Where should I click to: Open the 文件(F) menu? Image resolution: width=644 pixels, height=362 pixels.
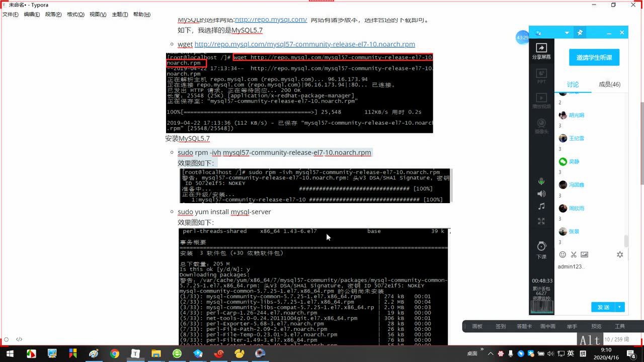tap(11, 15)
